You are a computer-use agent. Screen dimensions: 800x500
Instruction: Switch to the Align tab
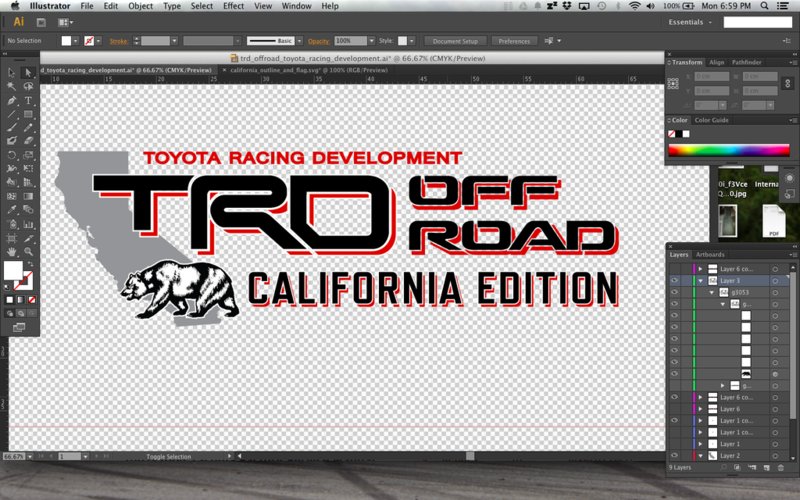pyautogui.click(x=716, y=62)
